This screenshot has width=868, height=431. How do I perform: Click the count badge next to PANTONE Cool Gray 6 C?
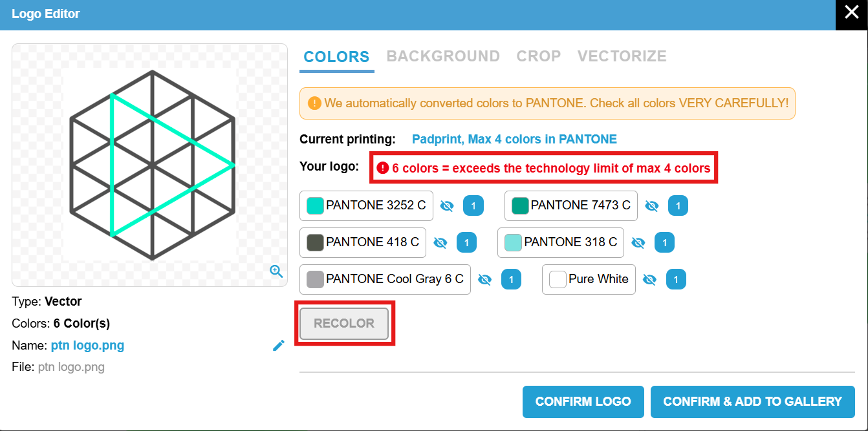pyautogui.click(x=511, y=279)
